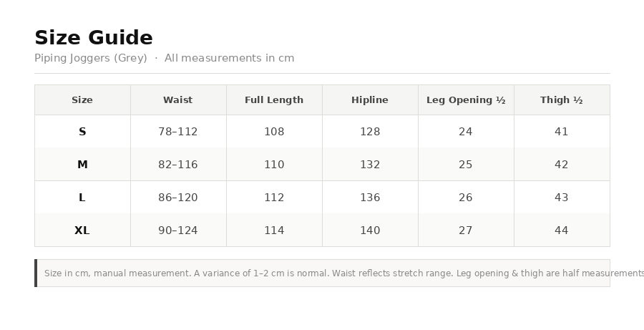Click the thigh value 41
The image size is (644, 330).
(562, 132)
